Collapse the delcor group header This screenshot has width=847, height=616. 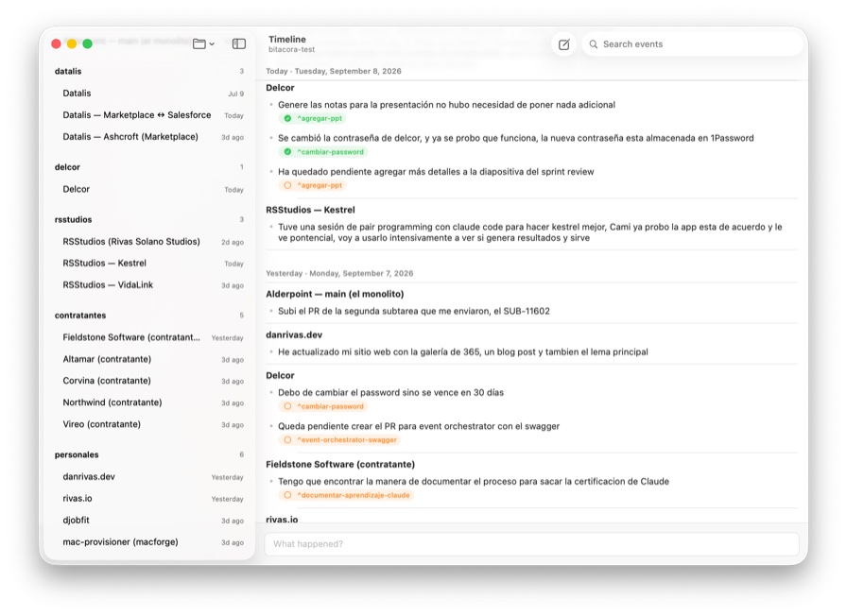coord(67,167)
